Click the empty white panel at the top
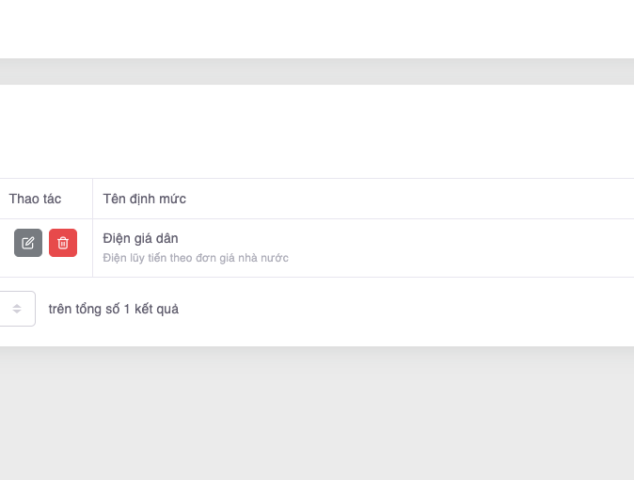 click(x=317, y=28)
